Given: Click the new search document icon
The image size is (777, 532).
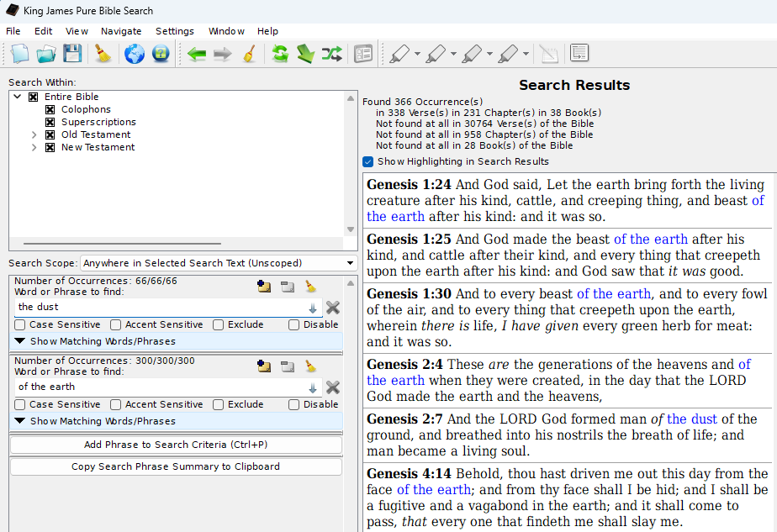Looking at the screenshot, I should [20, 55].
